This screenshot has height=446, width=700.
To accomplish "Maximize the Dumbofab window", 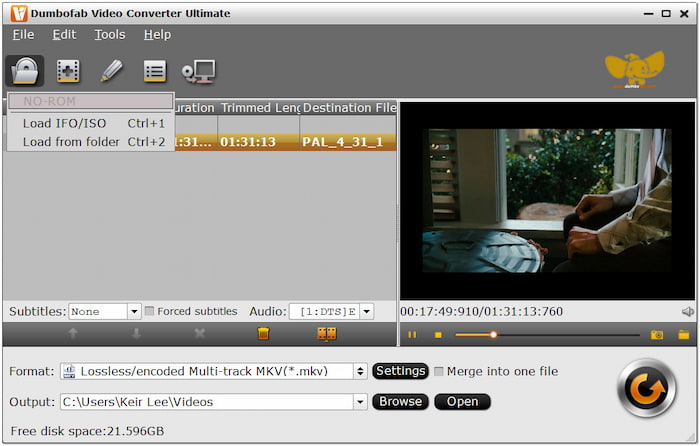I will [x=666, y=14].
